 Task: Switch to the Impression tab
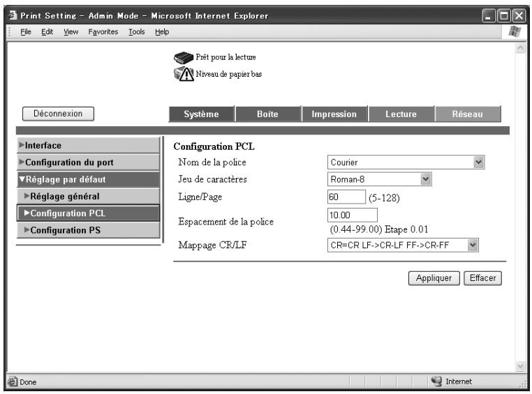pos(334,114)
